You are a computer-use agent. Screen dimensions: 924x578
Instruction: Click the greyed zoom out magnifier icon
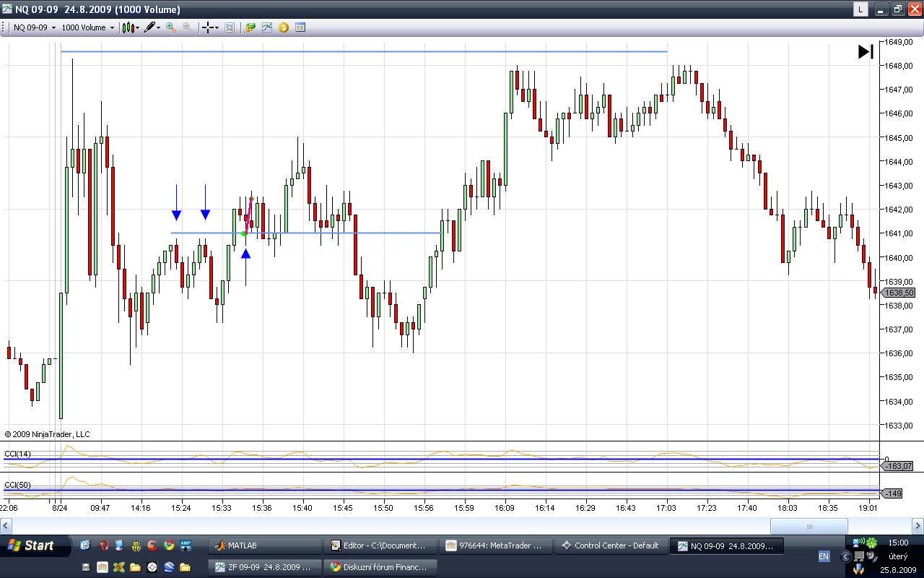tap(187, 27)
